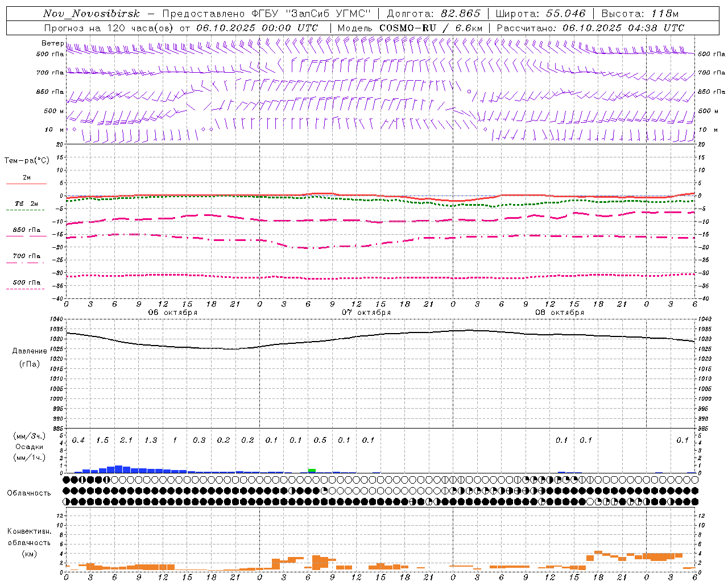Screen dimensions: 728x582
Task: Click the station name "Nov_Novosibirsk" in header
Action: tap(92, 14)
